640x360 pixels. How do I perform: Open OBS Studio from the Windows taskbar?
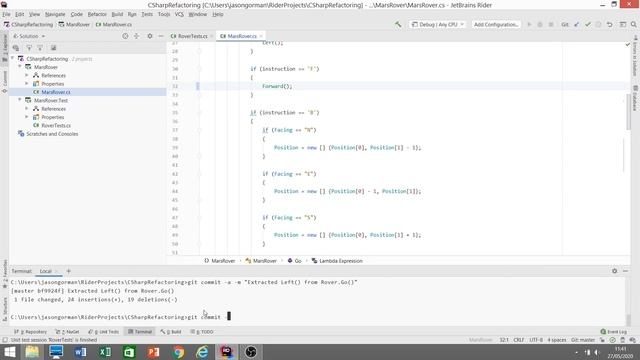[251, 352]
